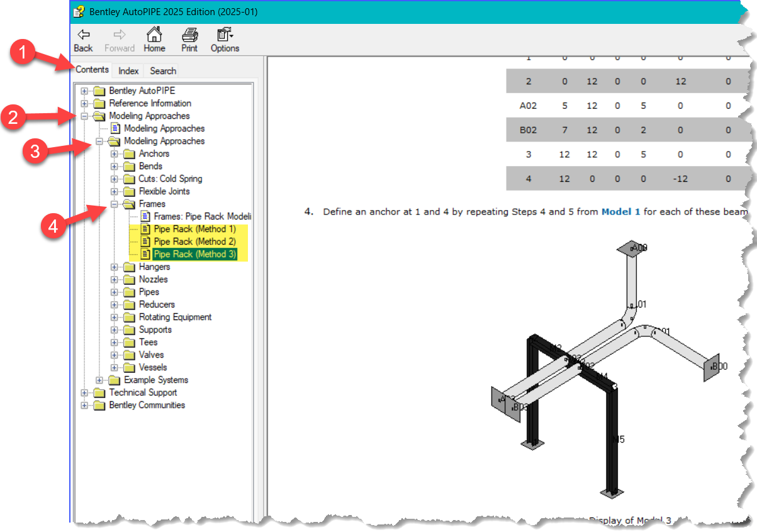Expand the Anchors node

[x=115, y=153]
